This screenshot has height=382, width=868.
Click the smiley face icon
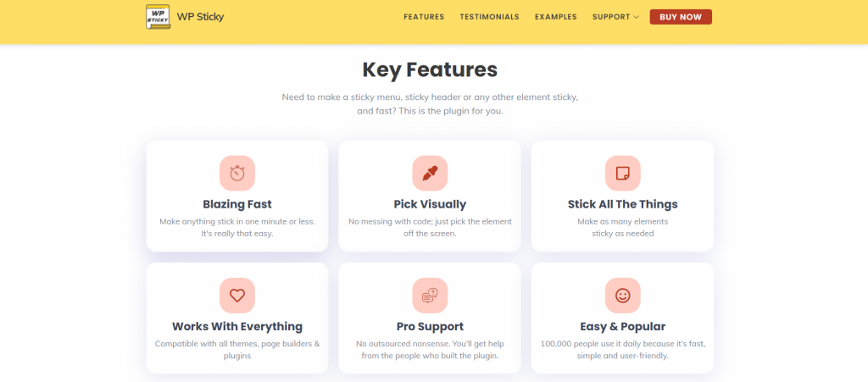(x=623, y=296)
